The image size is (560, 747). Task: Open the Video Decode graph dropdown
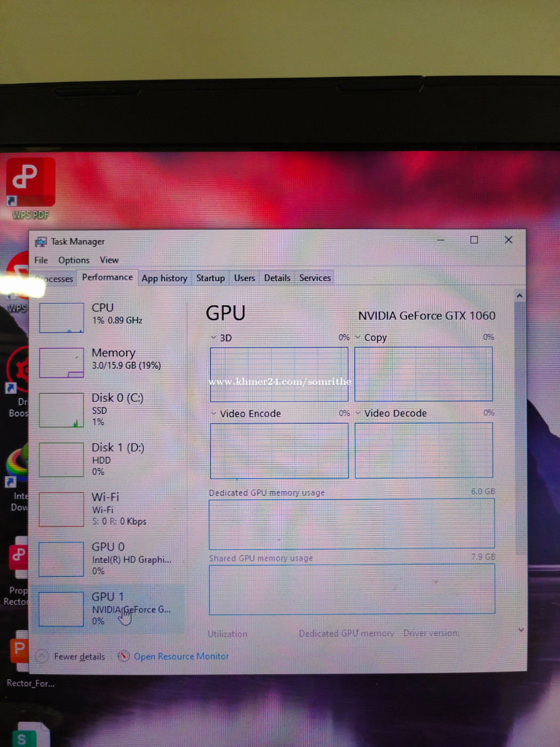pos(358,413)
